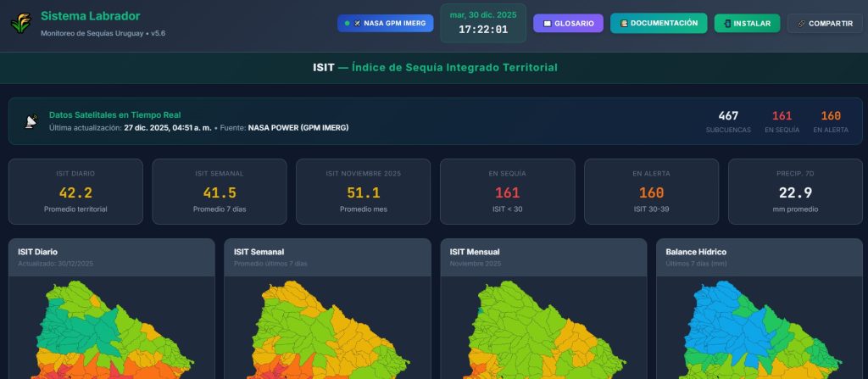Click the ISIT Mensual map thumbnail

[544, 331]
